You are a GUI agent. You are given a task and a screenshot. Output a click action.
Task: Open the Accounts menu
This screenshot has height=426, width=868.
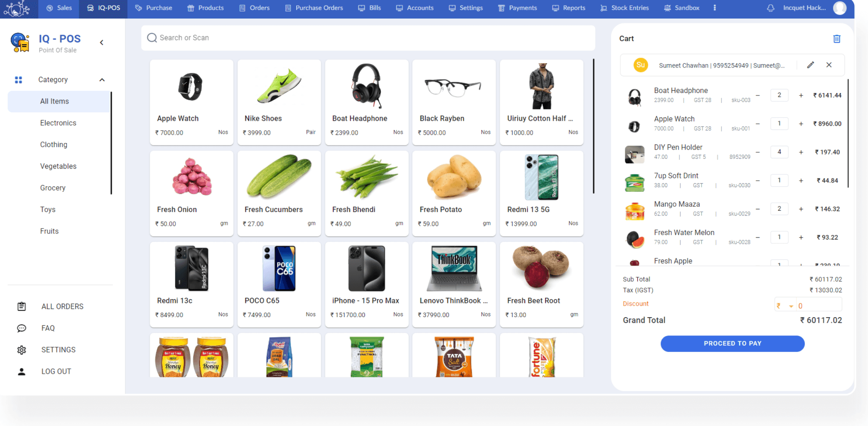[x=415, y=8]
